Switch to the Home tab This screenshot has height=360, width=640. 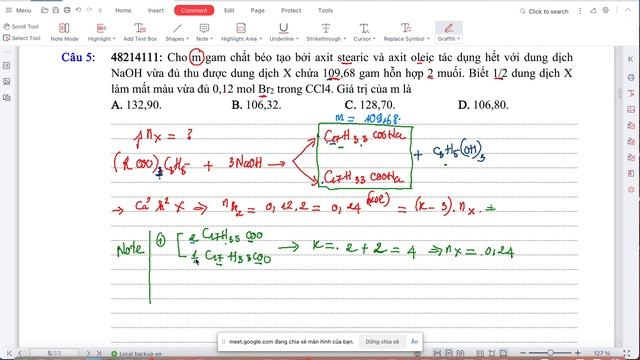click(x=123, y=11)
